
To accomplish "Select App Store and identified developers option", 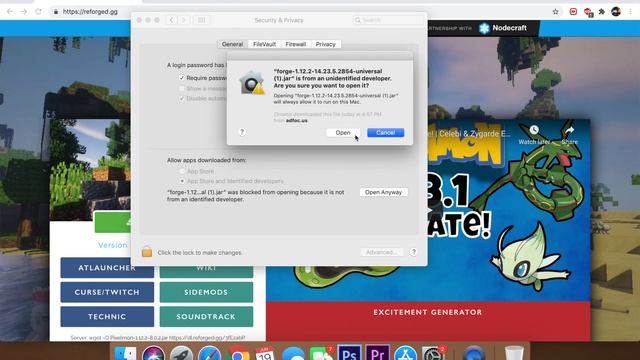I will point(182,181).
